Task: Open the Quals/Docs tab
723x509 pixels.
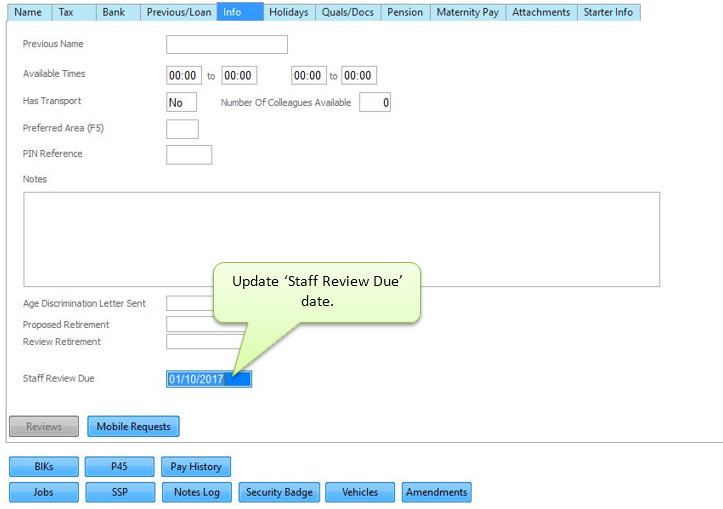Action: (345, 12)
